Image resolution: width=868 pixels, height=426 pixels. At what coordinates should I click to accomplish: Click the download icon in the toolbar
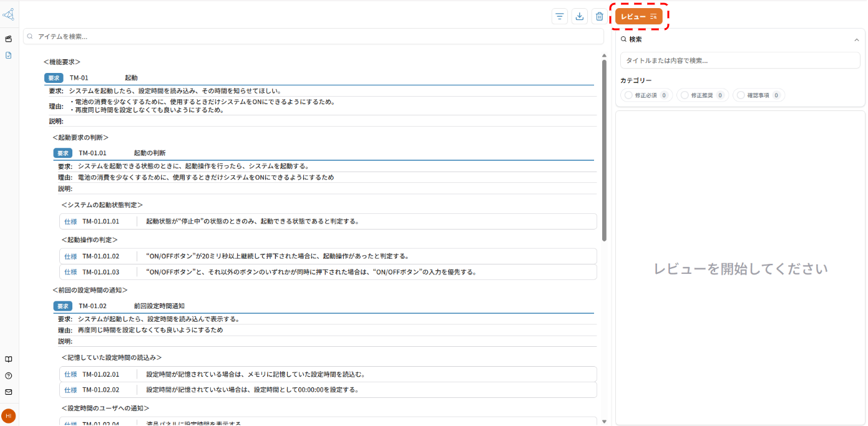579,16
